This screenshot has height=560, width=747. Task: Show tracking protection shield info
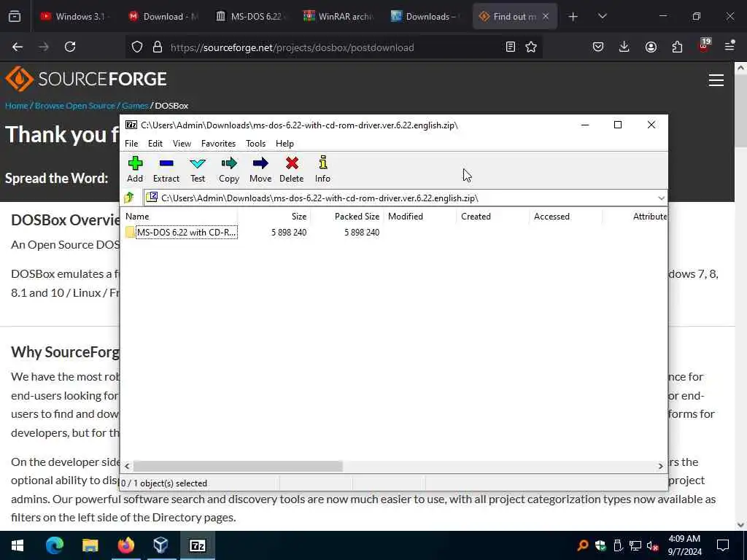[x=137, y=47]
